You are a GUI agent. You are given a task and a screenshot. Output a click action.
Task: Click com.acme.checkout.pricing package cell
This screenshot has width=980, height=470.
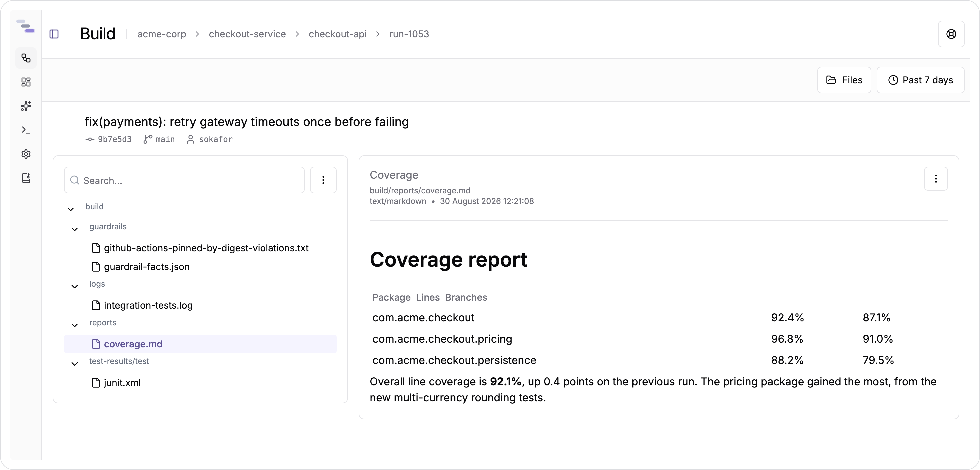pyautogui.click(x=442, y=339)
